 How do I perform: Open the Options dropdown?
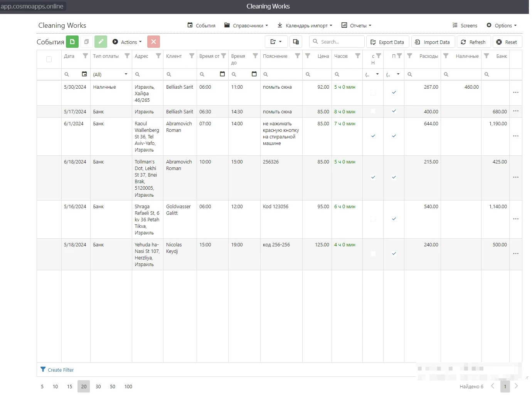502,25
